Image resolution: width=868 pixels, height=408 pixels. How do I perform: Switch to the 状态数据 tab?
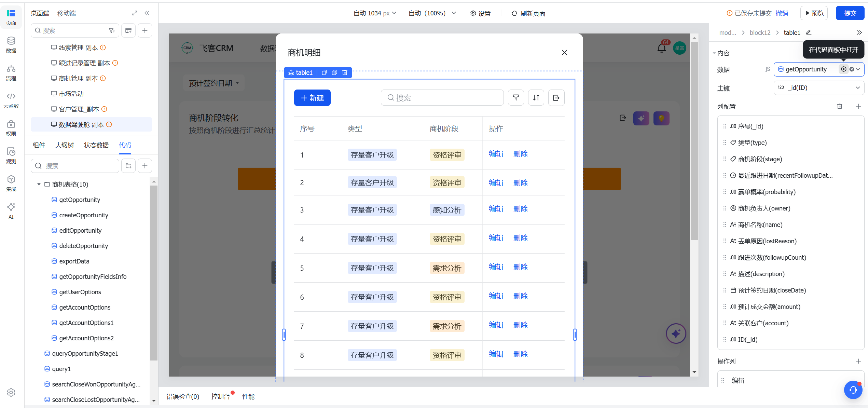point(96,145)
